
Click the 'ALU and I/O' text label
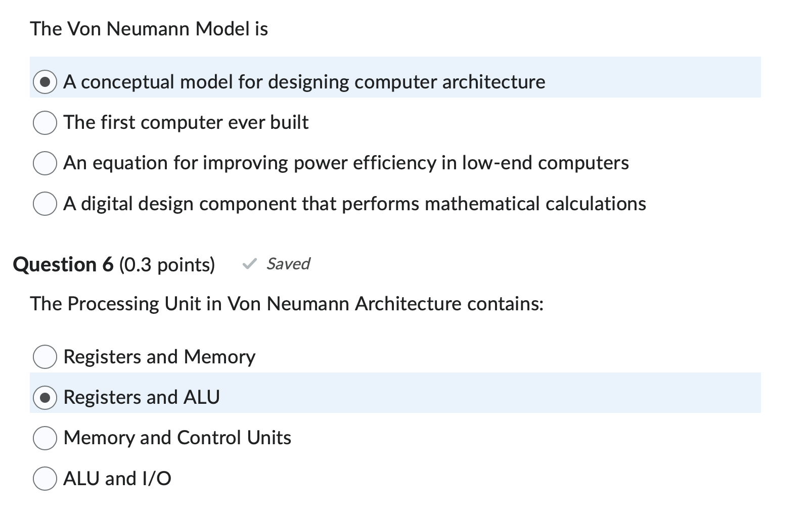117,479
